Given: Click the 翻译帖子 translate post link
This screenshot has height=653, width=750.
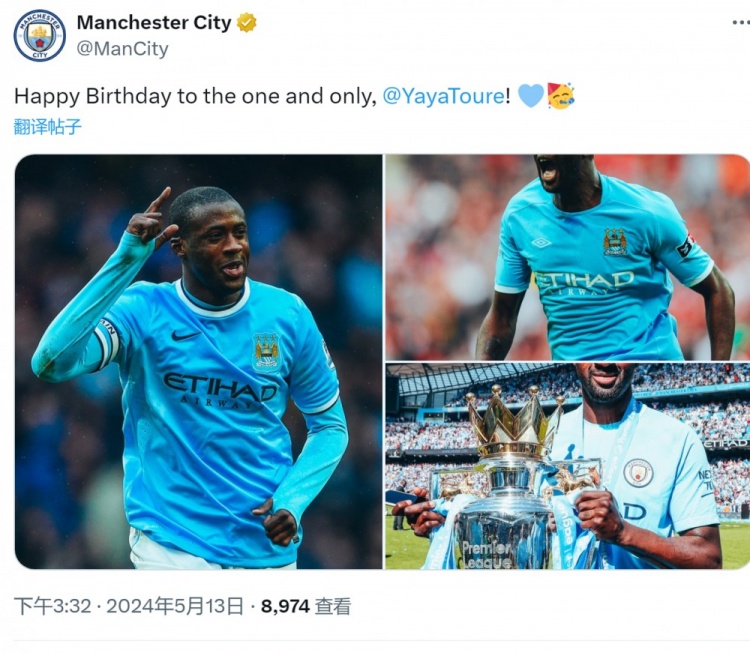Looking at the screenshot, I should (47, 127).
